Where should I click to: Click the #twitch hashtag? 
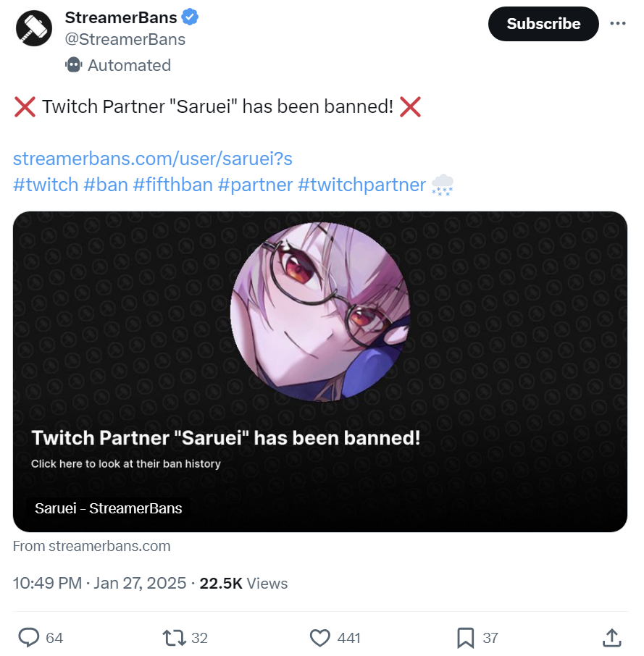click(46, 185)
